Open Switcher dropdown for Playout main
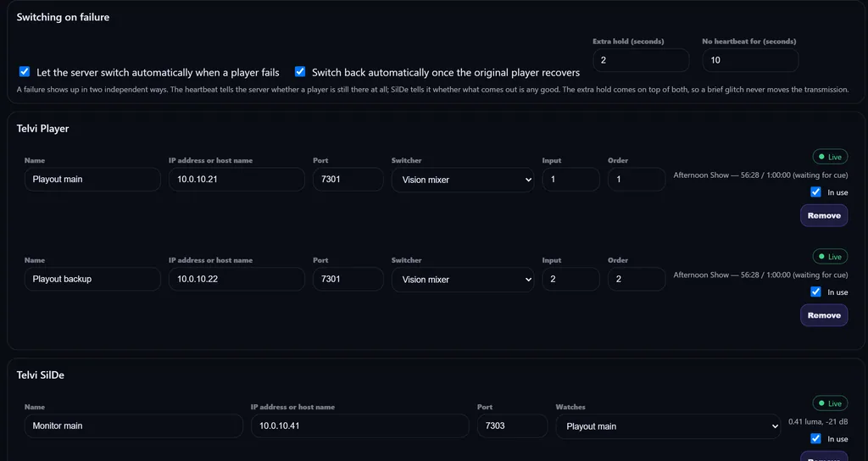Viewport: 868px width, 461px height. (x=463, y=180)
